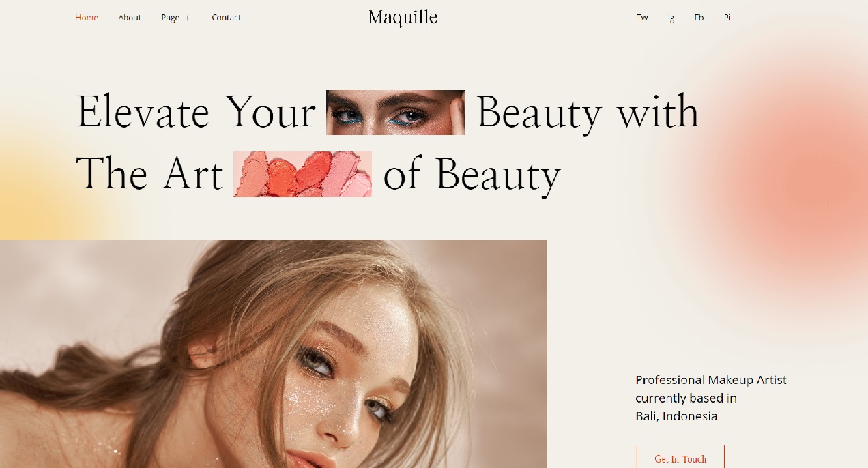Click the eye makeup inline image
The height and width of the screenshot is (468, 868).
point(395,113)
